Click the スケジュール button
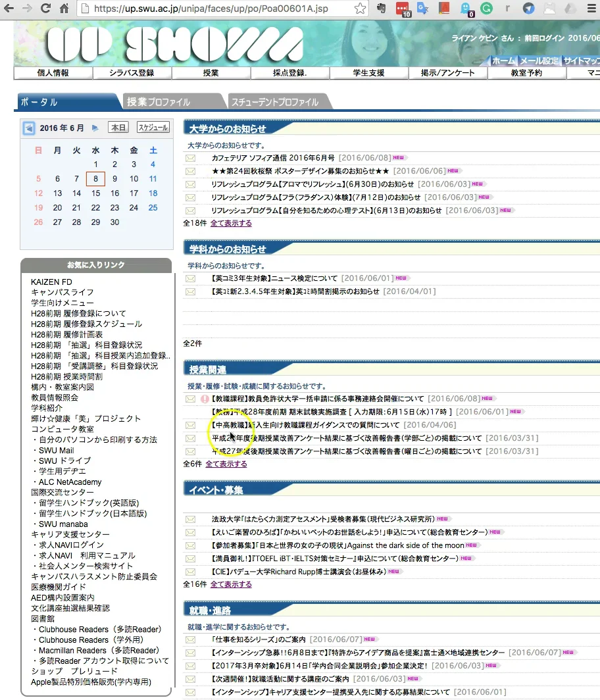Screen dimensions: 600x700 pyautogui.click(x=153, y=128)
